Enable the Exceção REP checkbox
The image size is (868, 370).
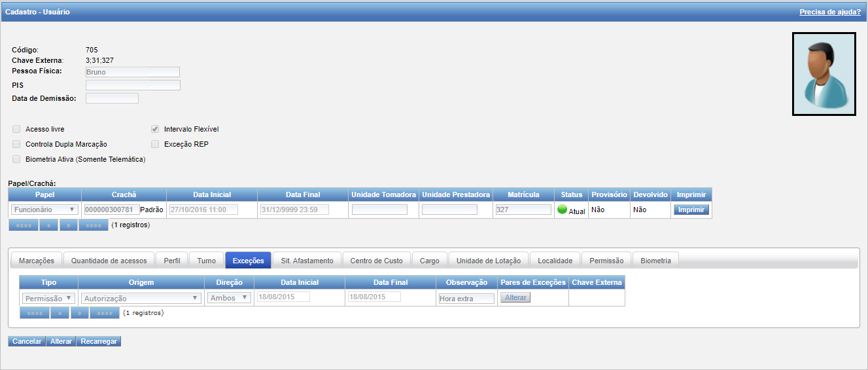click(155, 144)
